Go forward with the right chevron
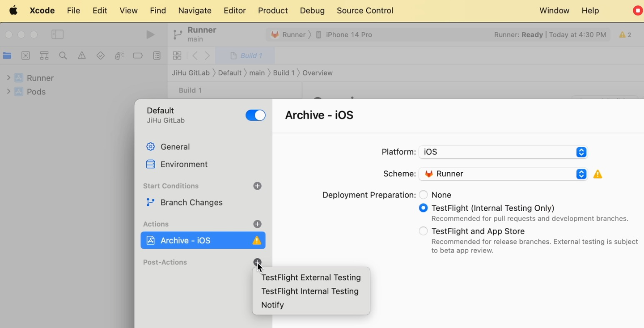This screenshot has width=644, height=328. pos(208,55)
